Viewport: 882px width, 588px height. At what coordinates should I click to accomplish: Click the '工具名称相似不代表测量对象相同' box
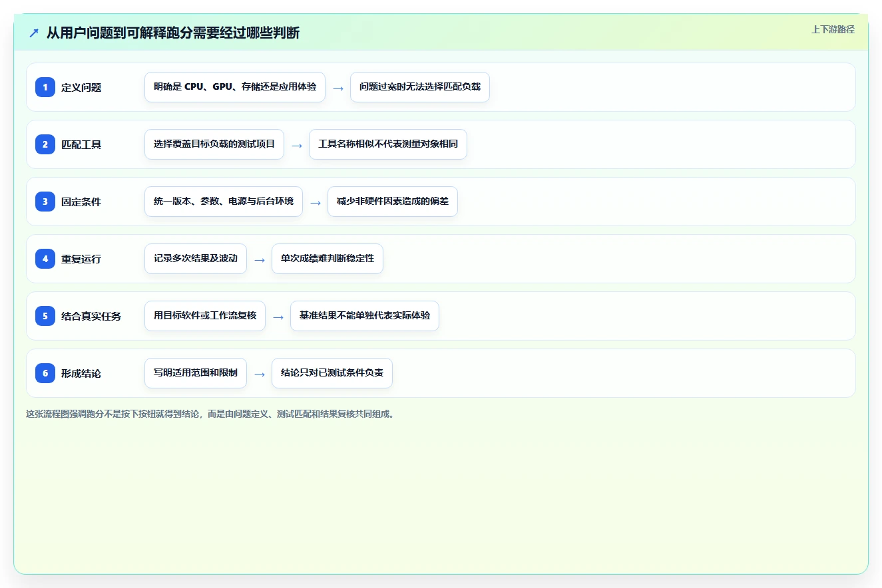click(x=388, y=144)
